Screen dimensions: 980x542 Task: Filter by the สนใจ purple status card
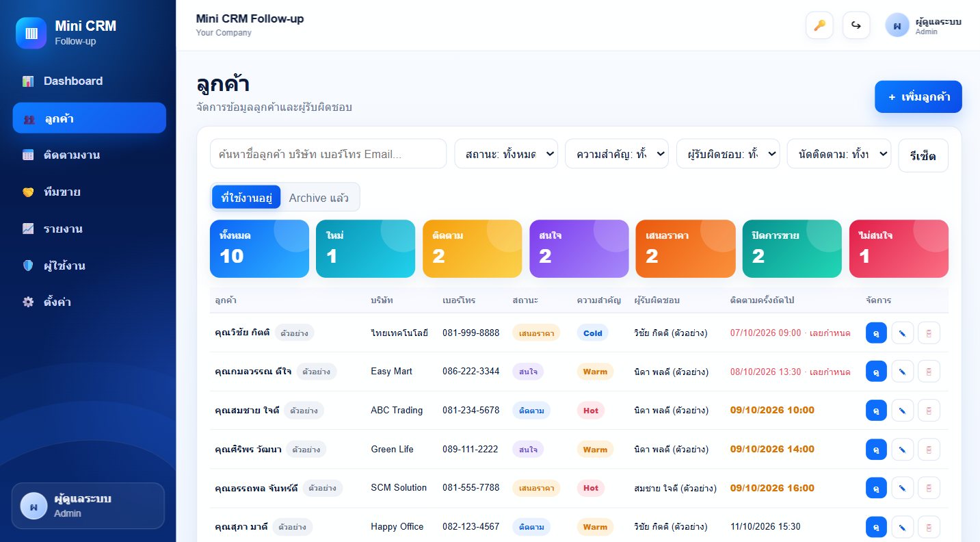[x=579, y=248]
